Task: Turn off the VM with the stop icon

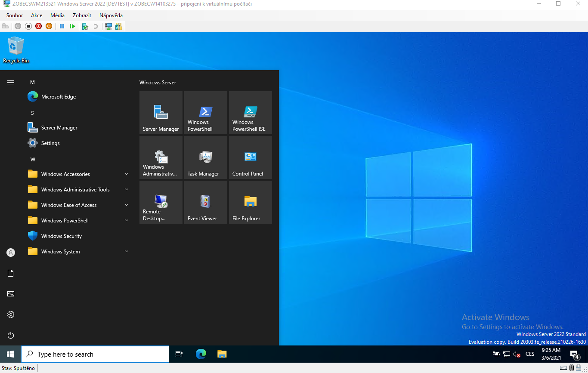Action: (28, 26)
